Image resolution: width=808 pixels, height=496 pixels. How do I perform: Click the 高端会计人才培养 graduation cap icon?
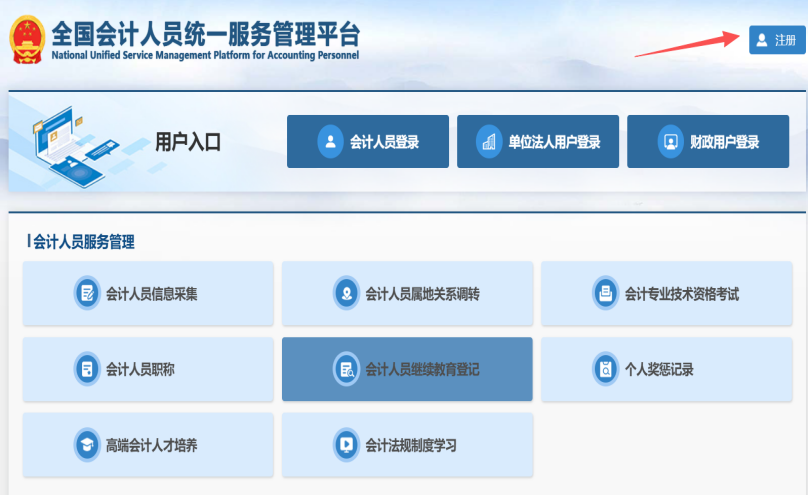[x=87, y=445]
